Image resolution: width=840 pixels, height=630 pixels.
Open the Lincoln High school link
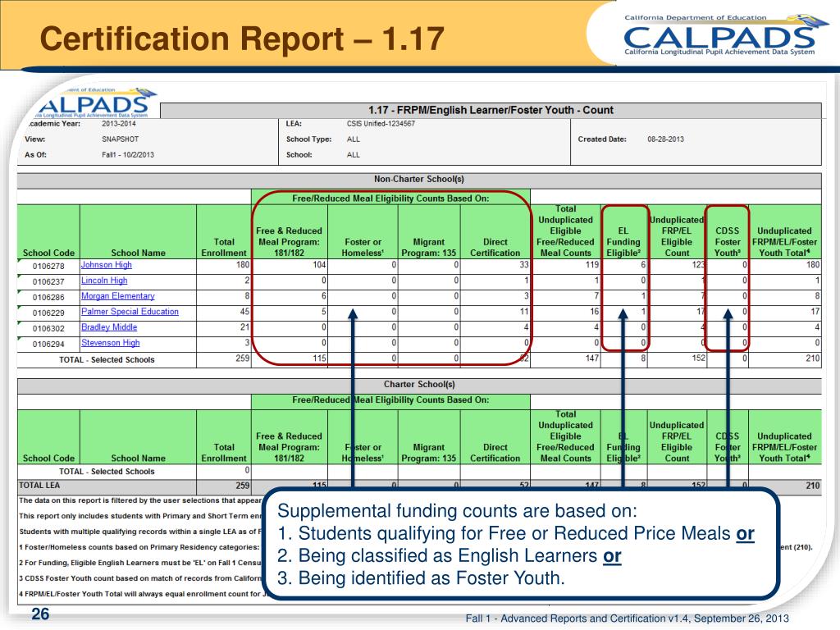tap(104, 281)
